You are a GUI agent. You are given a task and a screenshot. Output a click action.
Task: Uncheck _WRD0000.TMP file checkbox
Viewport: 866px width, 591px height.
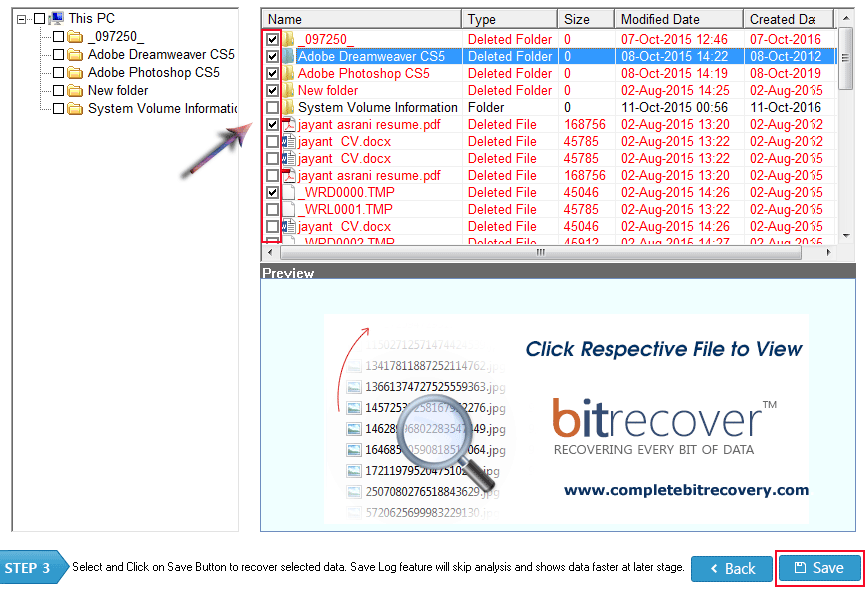click(x=272, y=192)
